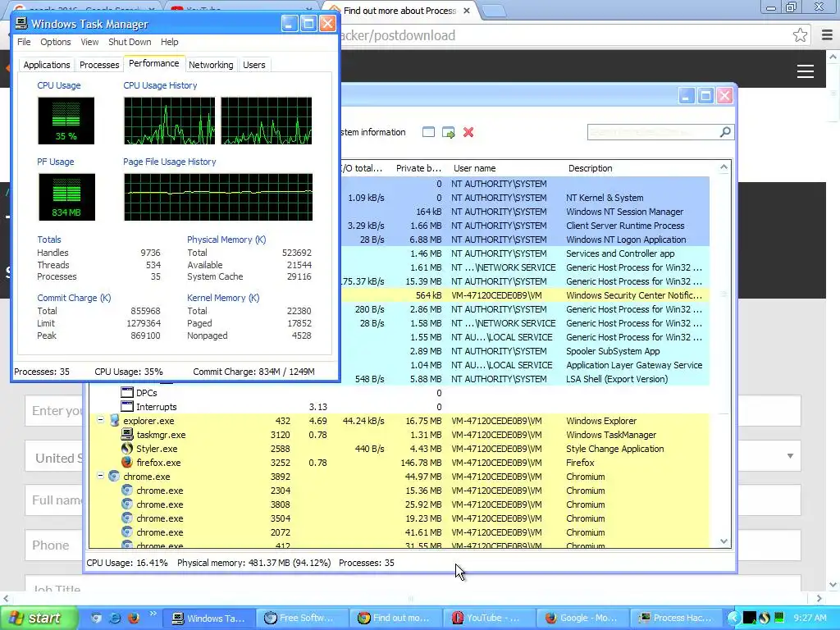
Task: Click the blank window icon in Process Hacker toolbar
Action: [x=428, y=132]
